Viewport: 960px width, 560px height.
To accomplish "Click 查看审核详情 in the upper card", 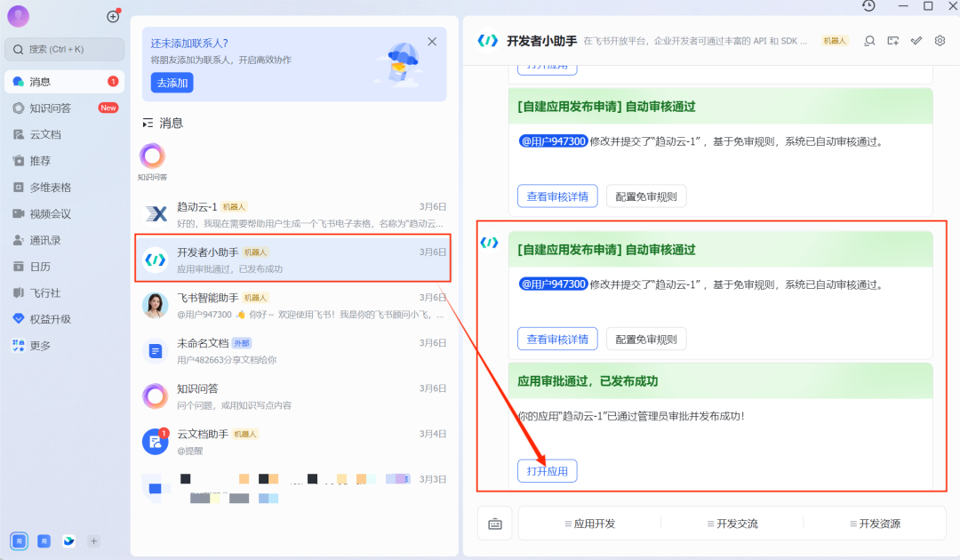I will pyautogui.click(x=557, y=196).
